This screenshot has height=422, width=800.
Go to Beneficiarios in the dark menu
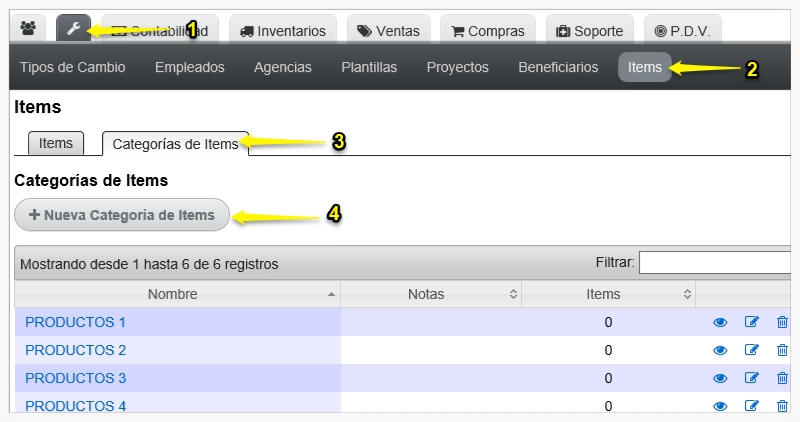pyautogui.click(x=558, y=67)
